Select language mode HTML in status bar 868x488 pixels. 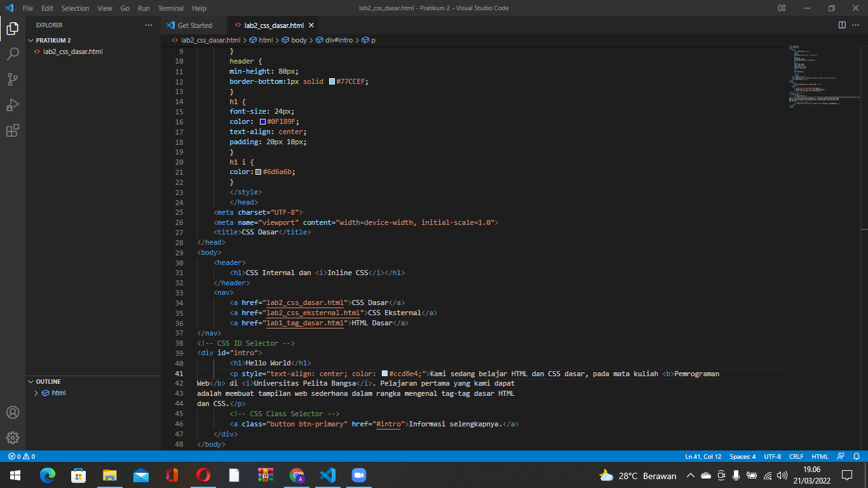click(x=820, y=456)
